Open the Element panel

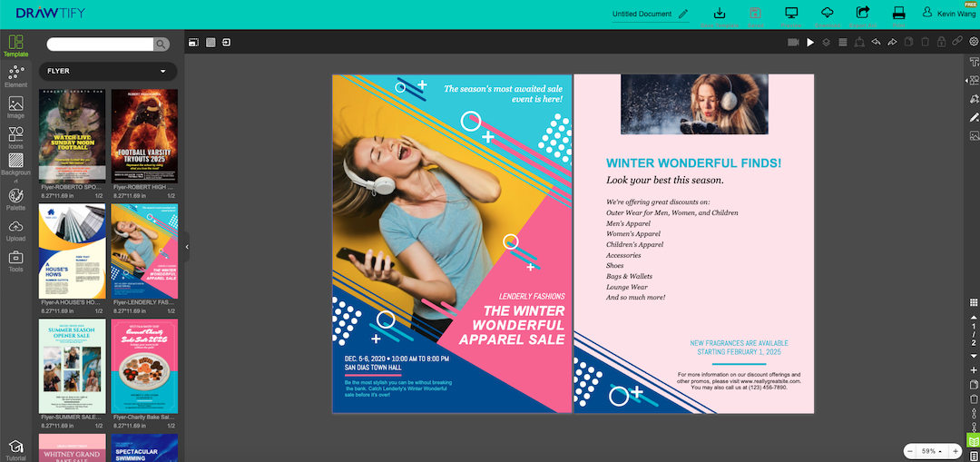click(x=15, y=77)
